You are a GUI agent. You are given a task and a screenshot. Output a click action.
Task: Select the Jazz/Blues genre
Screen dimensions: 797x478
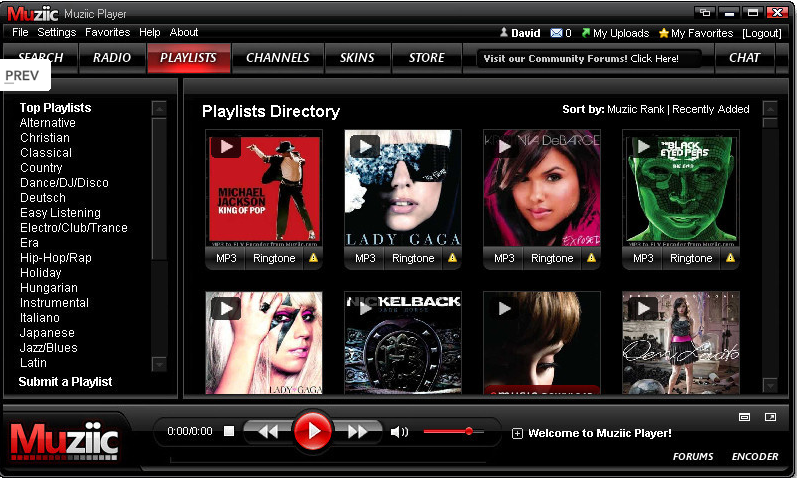(49, 348)
